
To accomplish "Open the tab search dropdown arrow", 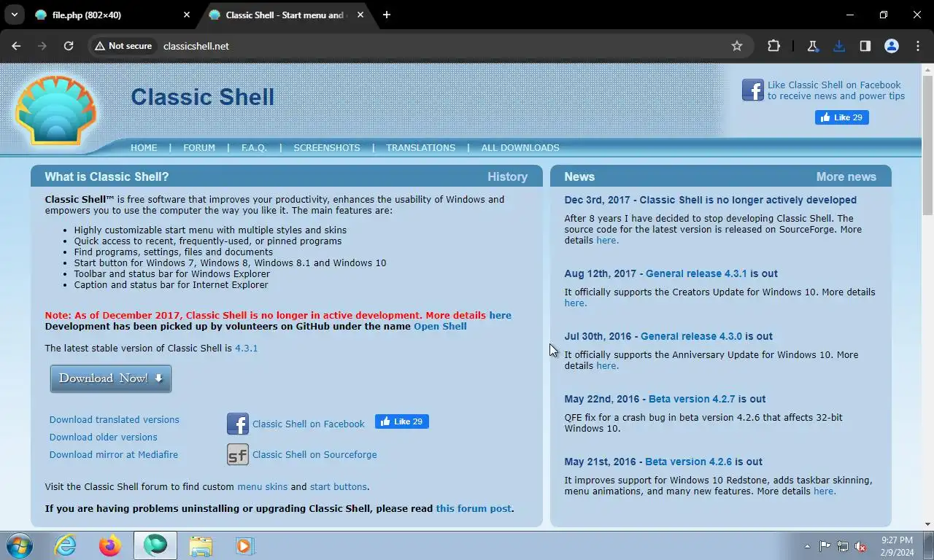I will click(14, 15).
